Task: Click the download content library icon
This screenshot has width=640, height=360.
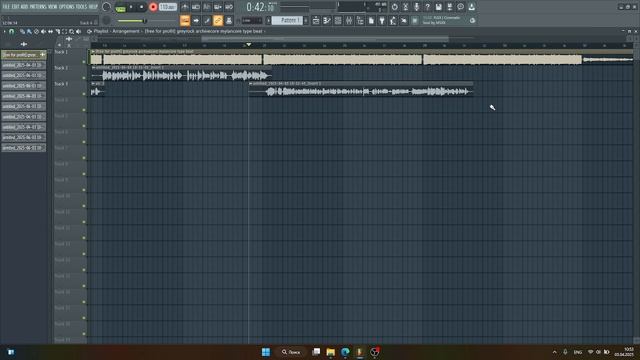Action: tap(471, 7)
